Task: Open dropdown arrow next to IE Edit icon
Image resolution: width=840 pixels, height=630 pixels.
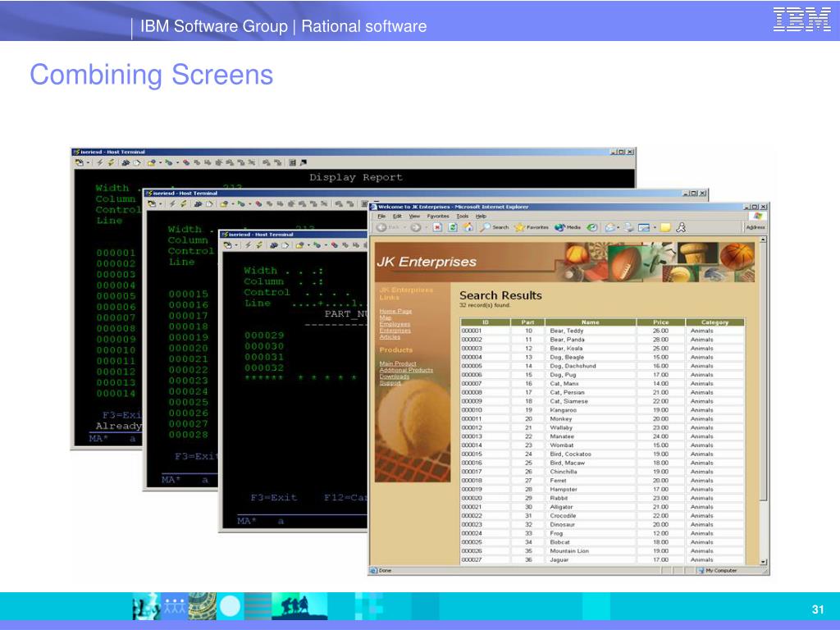Action: [x=655, y=228]
